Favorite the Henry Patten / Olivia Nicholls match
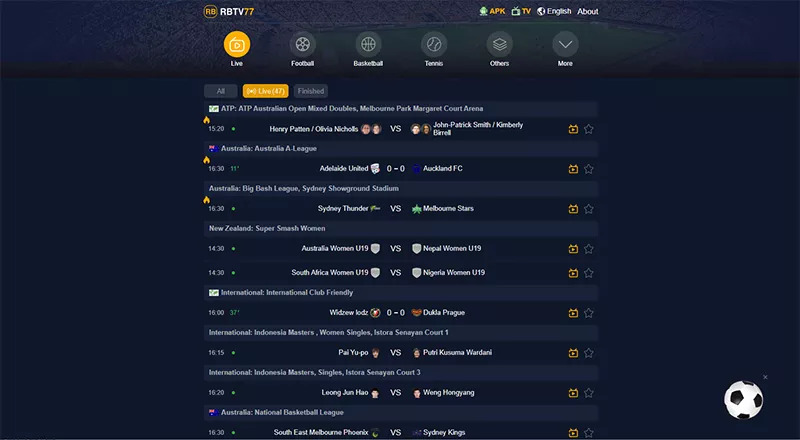Viewport: 800px width, 440px height. (x=589, y=129)
